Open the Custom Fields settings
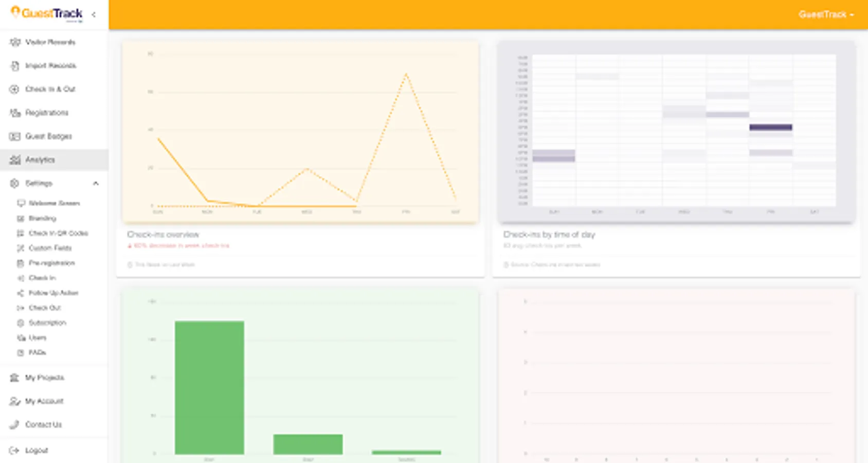The image size is (868, 463). 50,248
